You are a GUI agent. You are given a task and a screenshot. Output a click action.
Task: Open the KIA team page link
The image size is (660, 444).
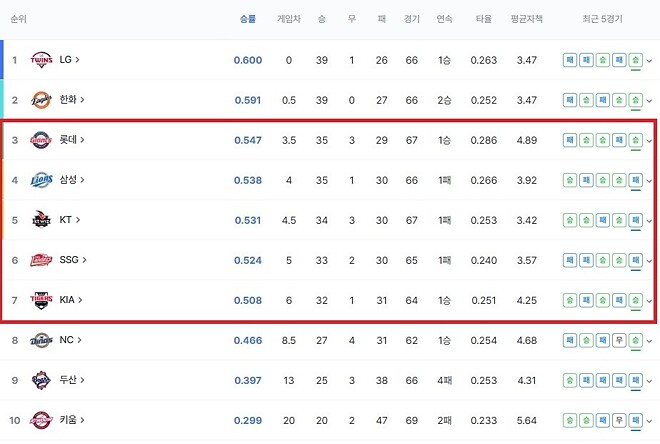click(71, 300)
